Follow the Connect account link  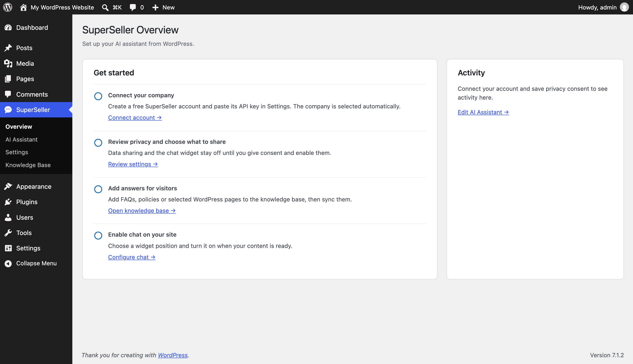(135, 117)
